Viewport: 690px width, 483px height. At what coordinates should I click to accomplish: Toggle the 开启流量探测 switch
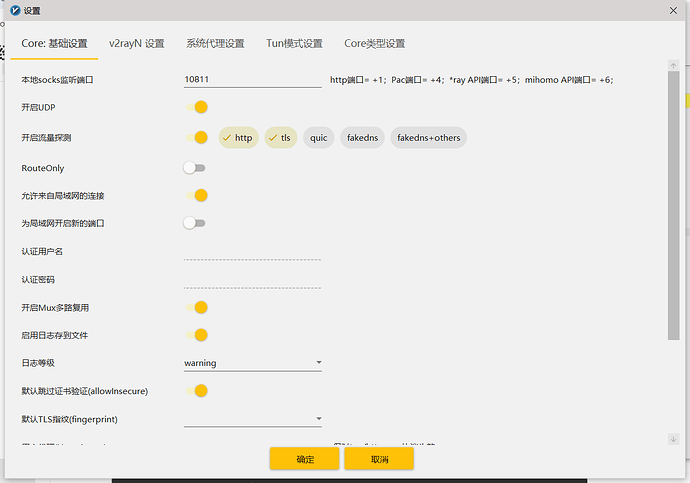tap(196, 137)
